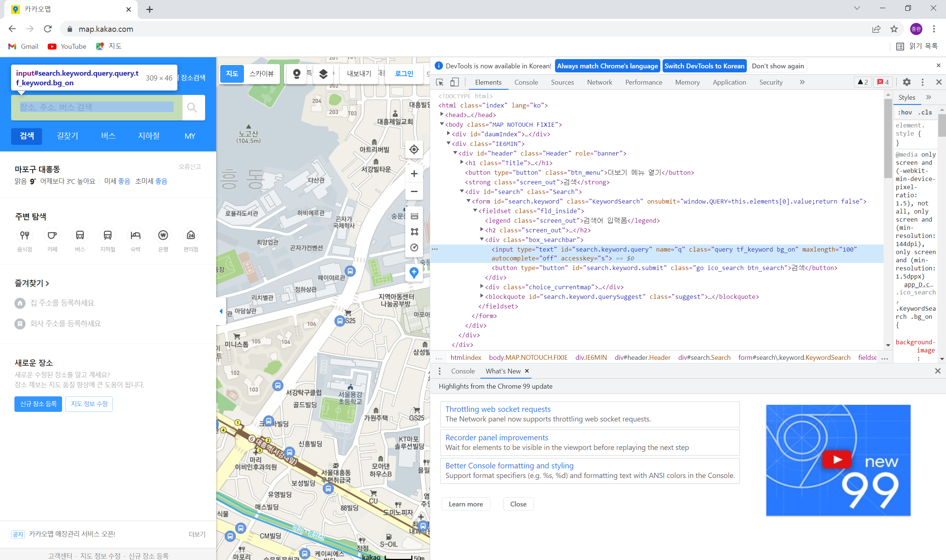The width and height of the screenshot is (946, 560).
Task: Activate the inspect element picker icon
Action: click(439, 82)
